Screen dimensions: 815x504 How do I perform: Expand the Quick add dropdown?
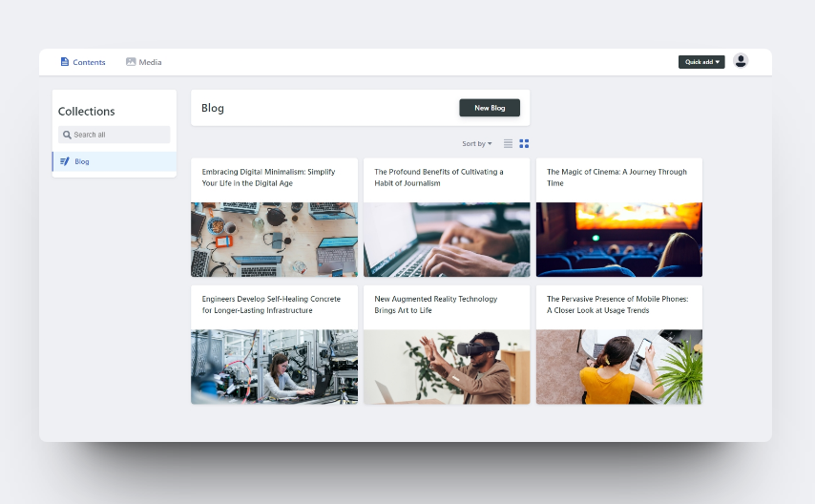(x=701, y=62)
